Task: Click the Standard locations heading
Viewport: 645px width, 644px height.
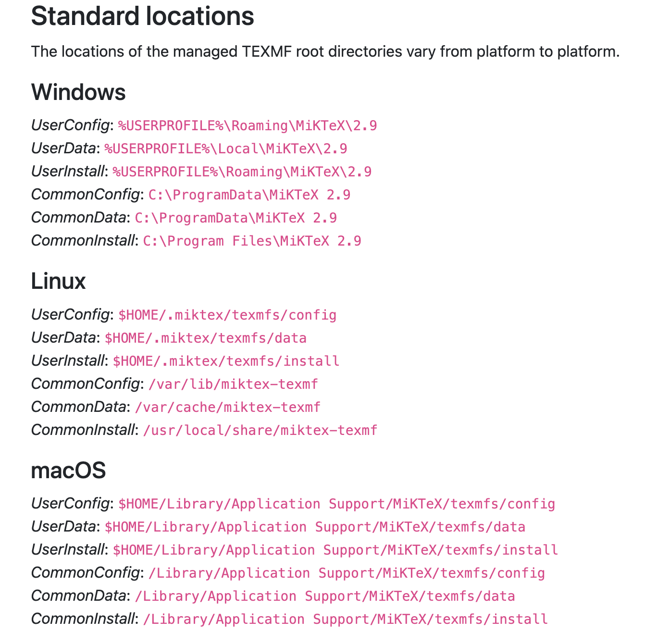Action: coord(142,16)
